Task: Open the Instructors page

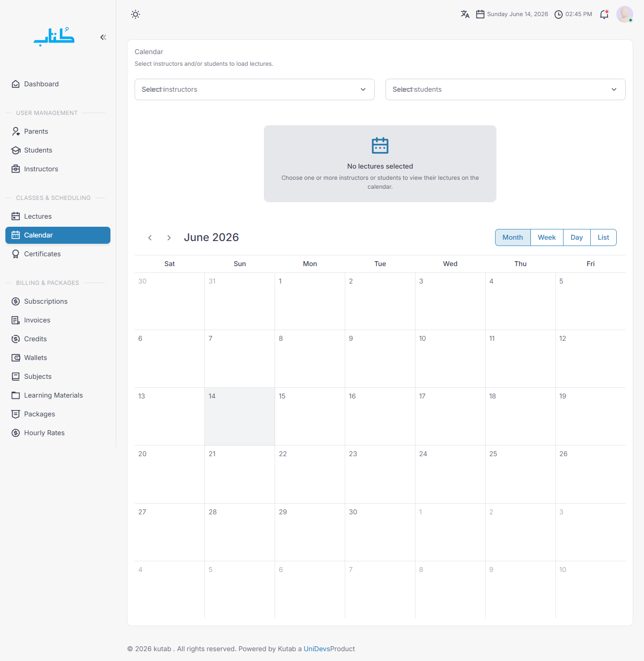Action: click(x=58, y=169)
